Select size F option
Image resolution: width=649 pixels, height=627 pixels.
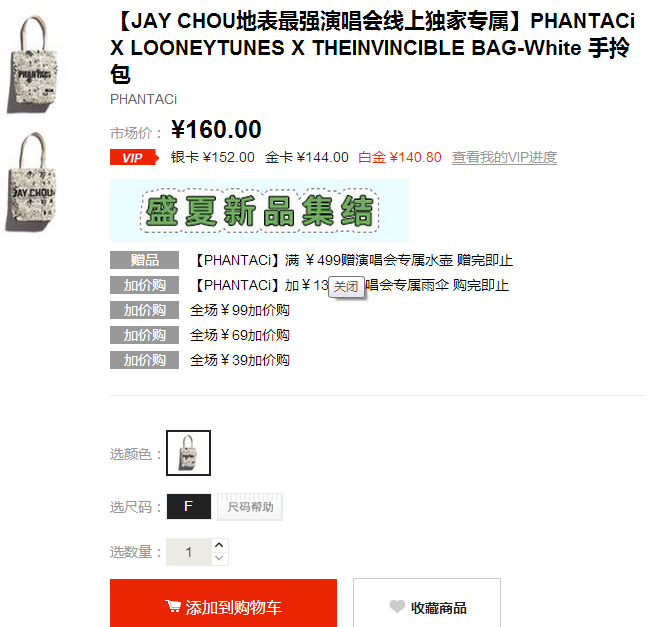[x=189, y=506]
